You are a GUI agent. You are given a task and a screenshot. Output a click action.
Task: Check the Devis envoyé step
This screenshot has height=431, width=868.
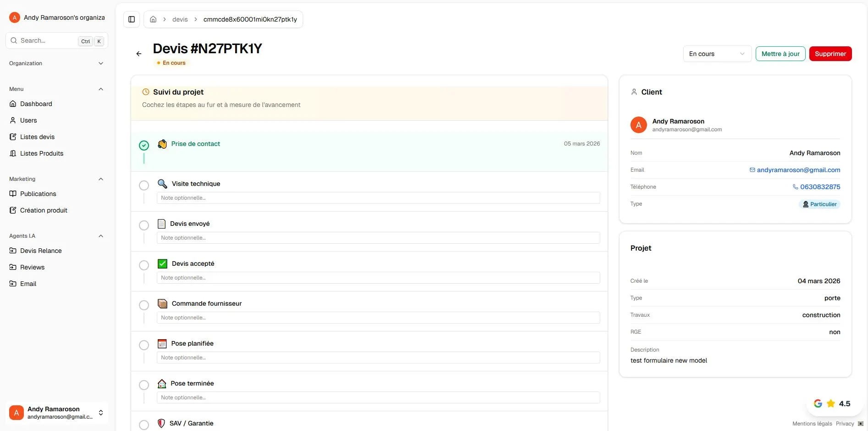point(144,225)
